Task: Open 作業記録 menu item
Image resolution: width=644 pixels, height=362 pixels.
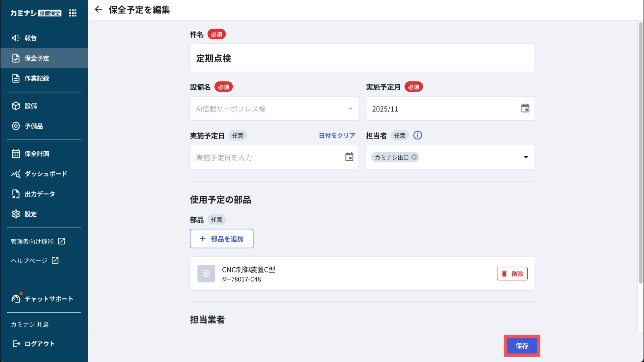Action: (x=37, y=78)
